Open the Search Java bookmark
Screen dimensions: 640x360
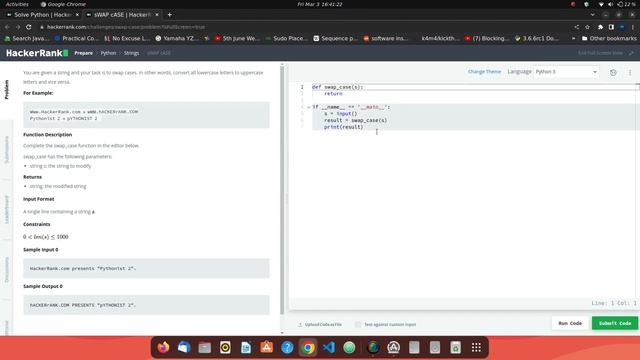click(27, 38)
